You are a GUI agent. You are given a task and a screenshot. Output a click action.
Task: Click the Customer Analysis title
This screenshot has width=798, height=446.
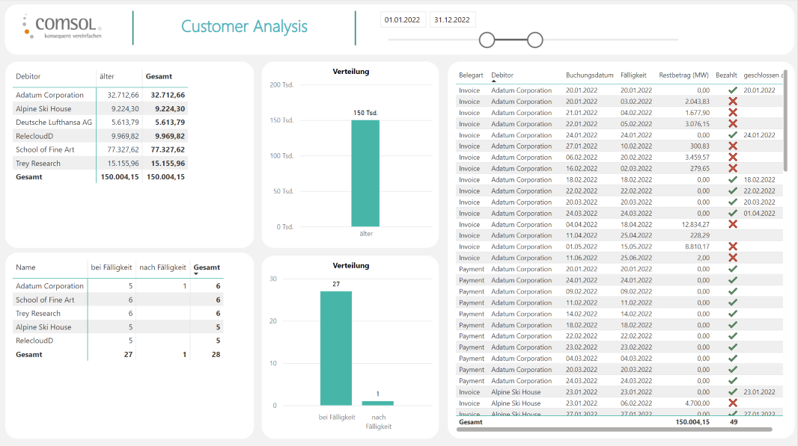coord(244,26)
